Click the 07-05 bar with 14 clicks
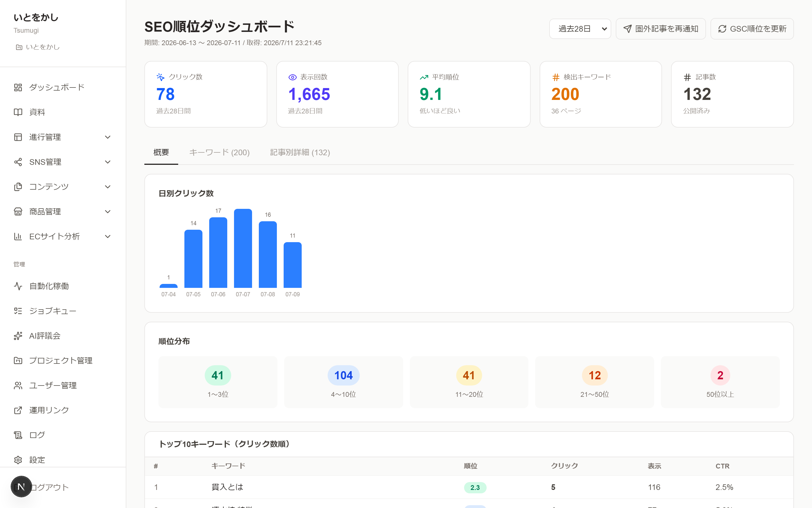812x508 pixels. (x=193, y=259)
